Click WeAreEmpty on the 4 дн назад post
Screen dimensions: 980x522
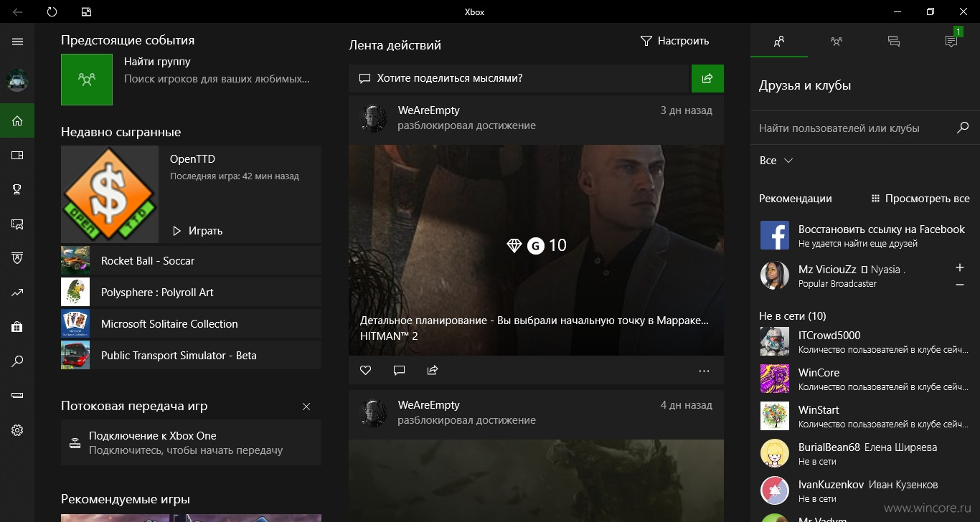coord(429,405)
